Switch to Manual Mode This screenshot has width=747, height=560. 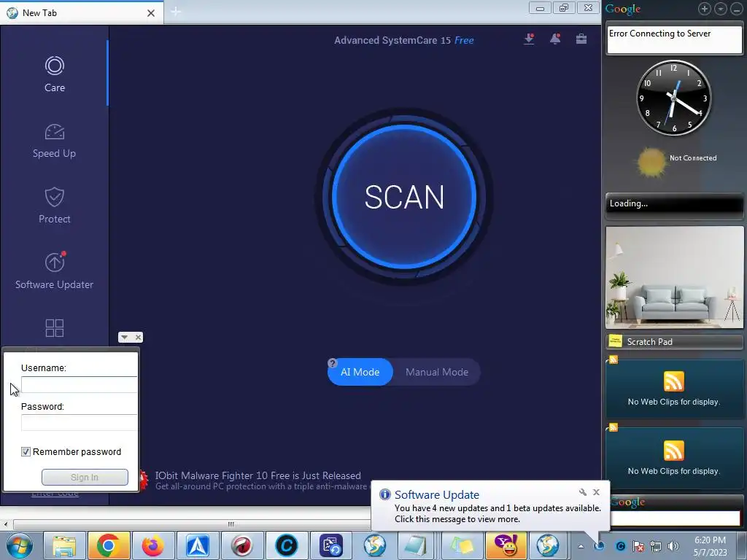point(437,372)
